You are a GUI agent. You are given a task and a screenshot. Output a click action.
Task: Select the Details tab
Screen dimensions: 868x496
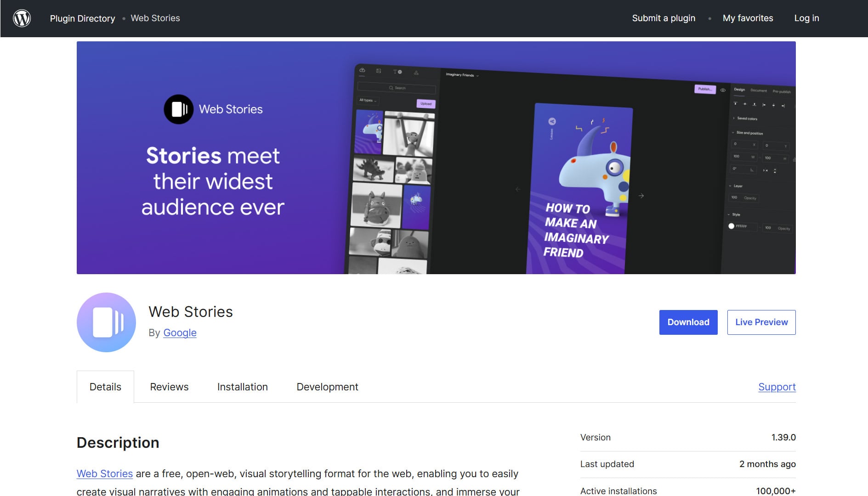pyautogui.click(x=105, y=387)
